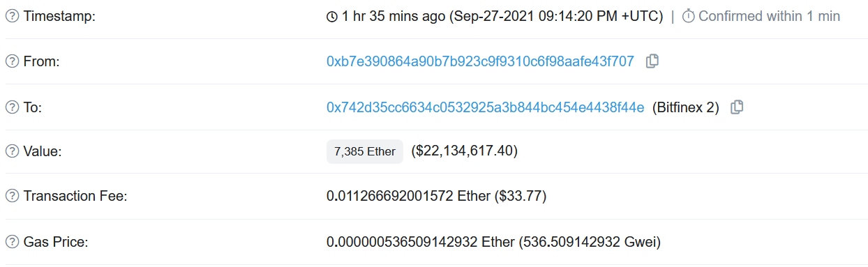This screenshot has height=267, width=868.
Task: Click the stopwatch icon near Confirmed
Action: [x=688, y=16]
